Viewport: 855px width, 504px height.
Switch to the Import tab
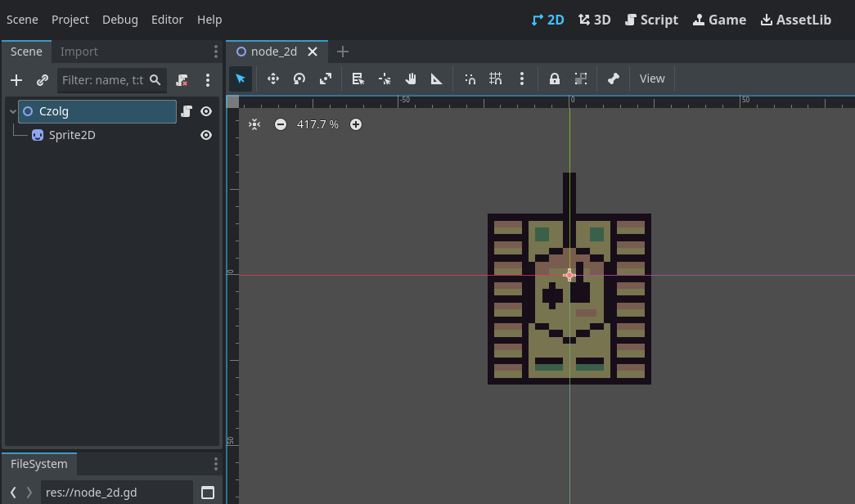tap(79, 52)
